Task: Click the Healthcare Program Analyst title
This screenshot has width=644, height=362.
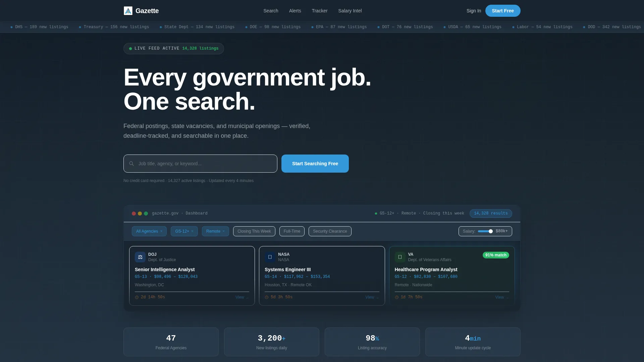Action: click(426, 269)
